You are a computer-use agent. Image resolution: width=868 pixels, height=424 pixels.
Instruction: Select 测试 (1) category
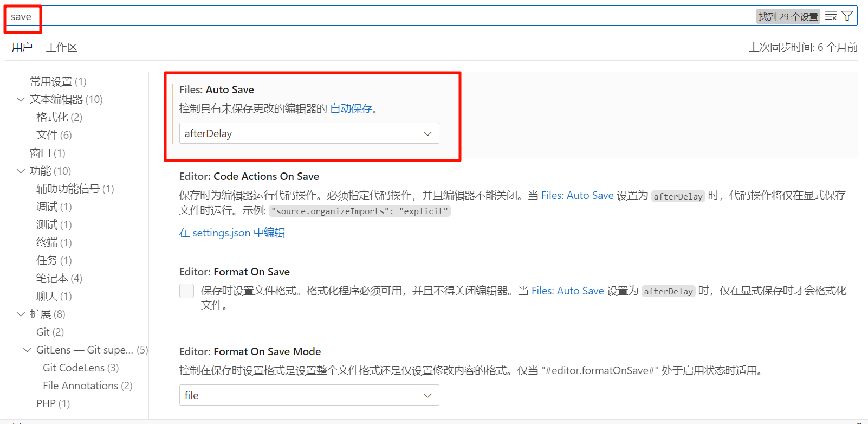coord(54,224)
